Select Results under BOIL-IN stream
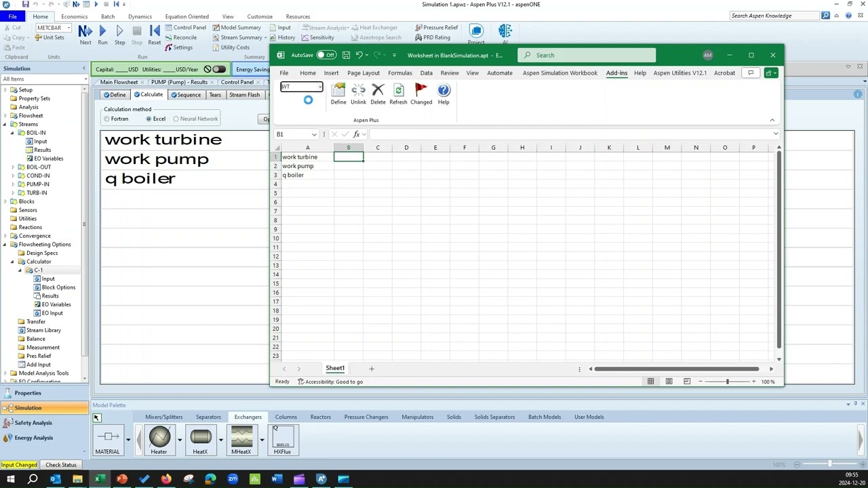This screenshot has height=488, width=868. 43,150
